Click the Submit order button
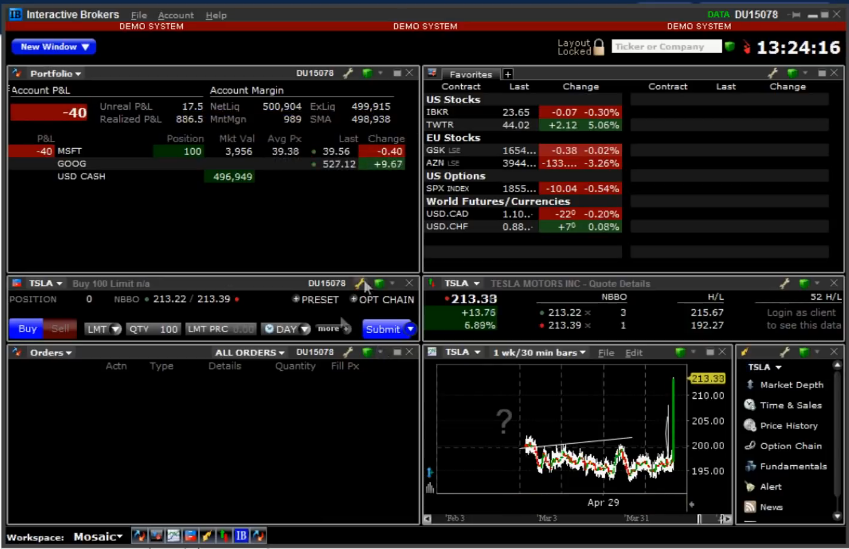Viewport: 849px width, 549px height. click(x=387, y=329)
